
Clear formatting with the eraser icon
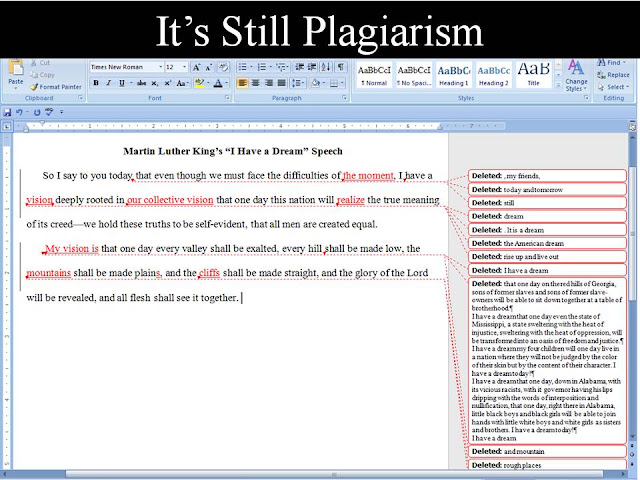point(224,67)
